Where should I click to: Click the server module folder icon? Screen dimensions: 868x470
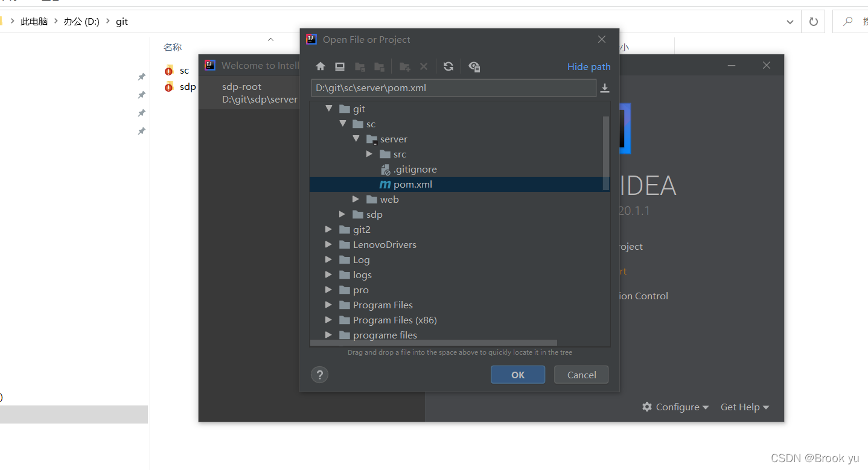(x=372, y=139)
